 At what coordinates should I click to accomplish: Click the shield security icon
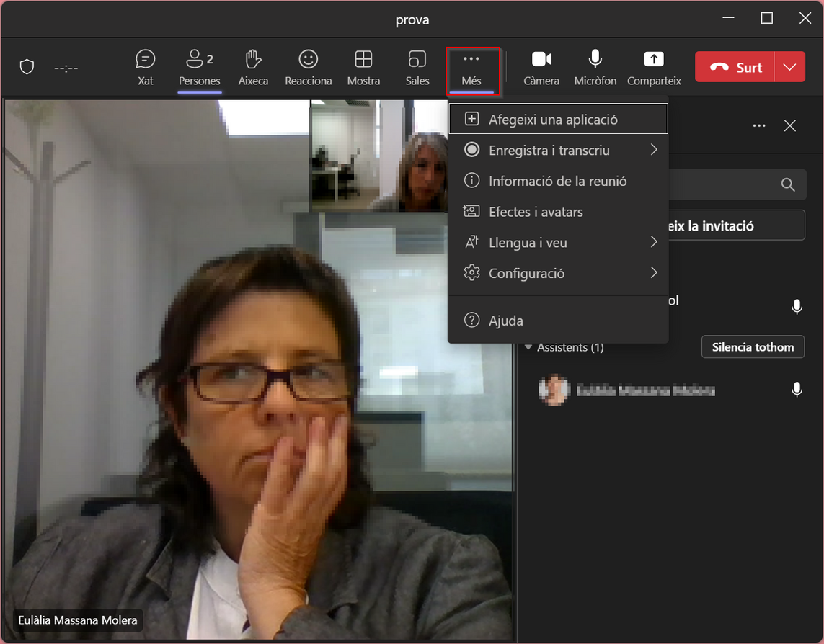coord(27,67)
